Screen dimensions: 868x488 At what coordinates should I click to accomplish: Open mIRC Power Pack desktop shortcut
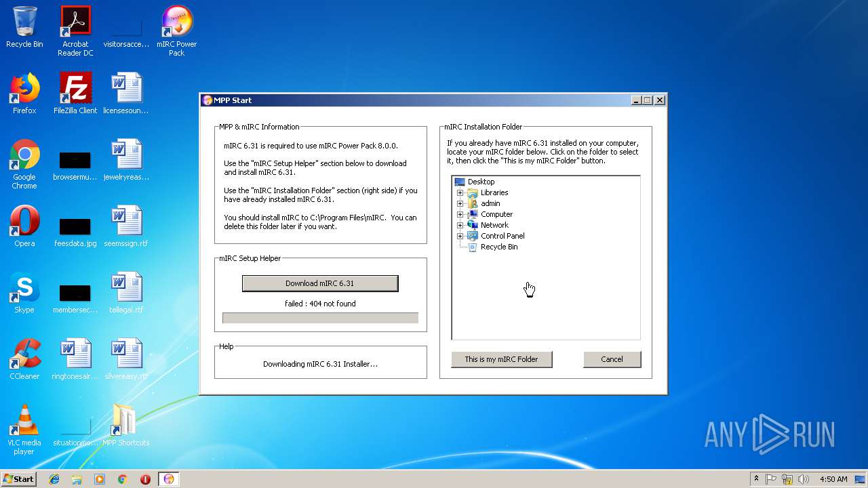pyautogui.click(x=176, y=31)
